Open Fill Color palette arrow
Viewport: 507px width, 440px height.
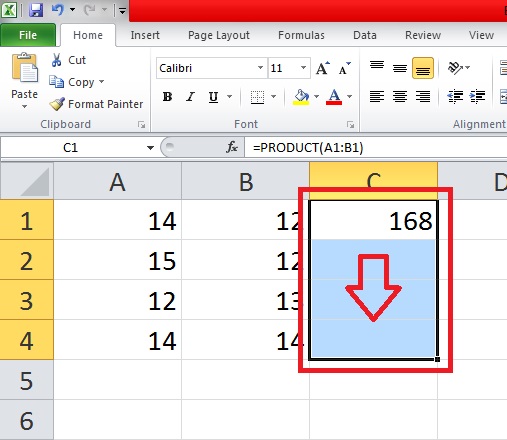(x=316, y=97)
